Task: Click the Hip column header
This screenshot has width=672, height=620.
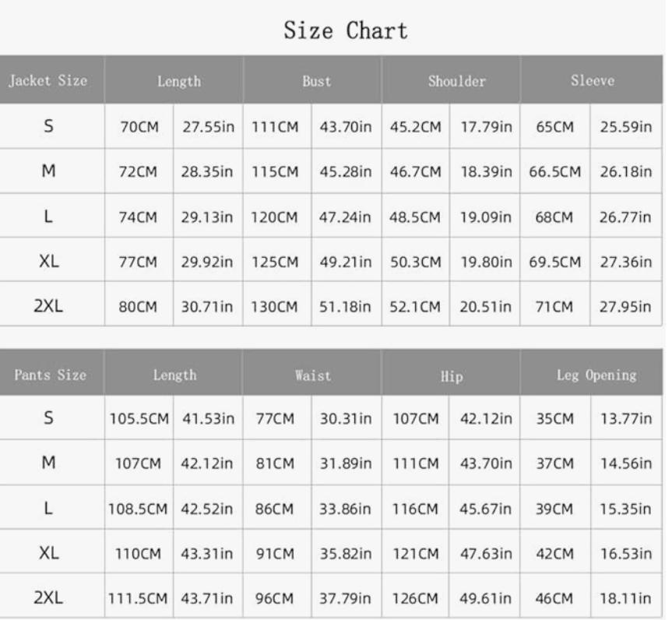Action: (x=451, y=376)
